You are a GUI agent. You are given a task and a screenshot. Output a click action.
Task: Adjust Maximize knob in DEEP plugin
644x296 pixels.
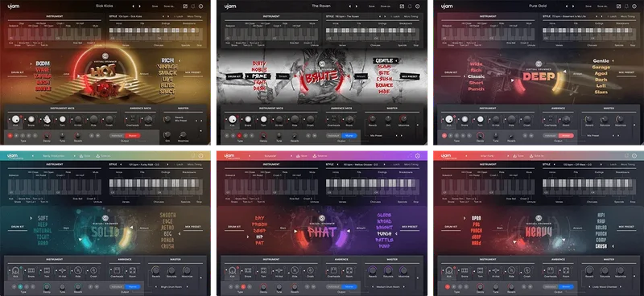620,119
